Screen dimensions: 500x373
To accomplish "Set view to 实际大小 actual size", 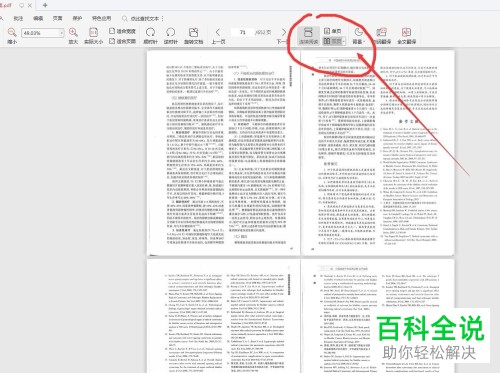I will (x=93, y=36).
